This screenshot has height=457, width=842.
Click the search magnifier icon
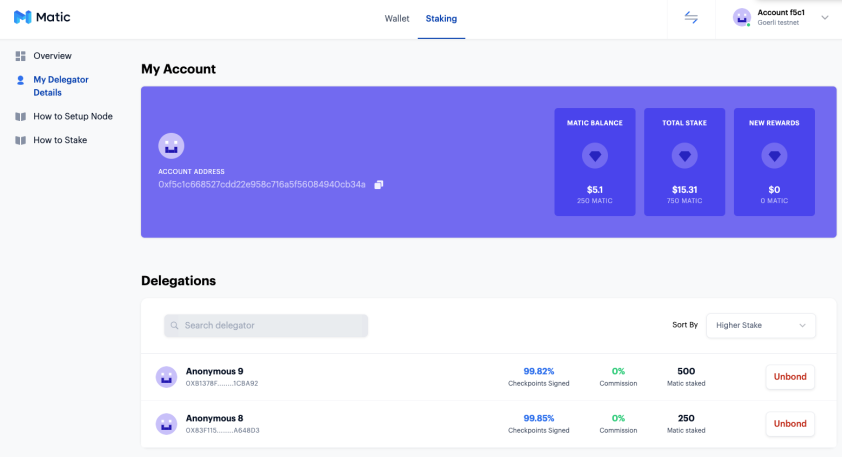point(175,325)
